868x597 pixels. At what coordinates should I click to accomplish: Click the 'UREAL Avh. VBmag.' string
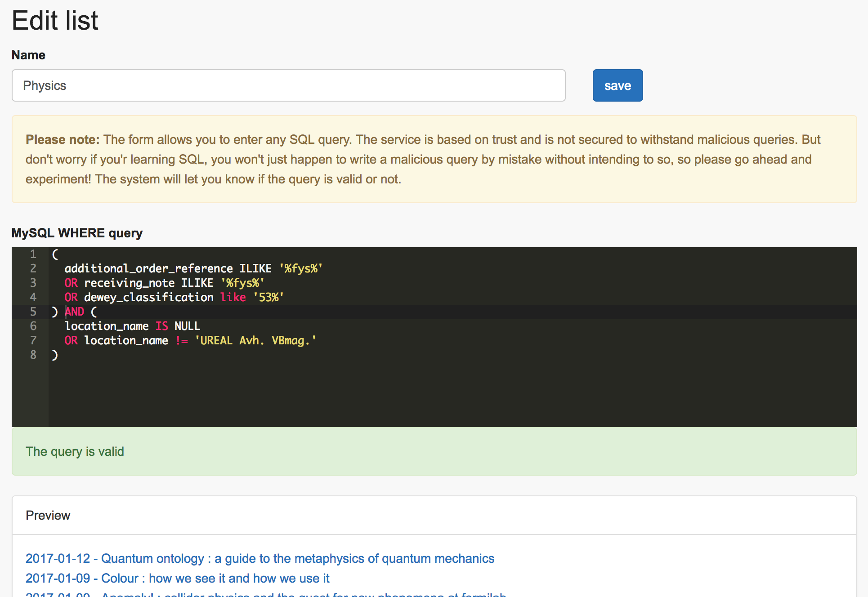(x=255, y=340)
